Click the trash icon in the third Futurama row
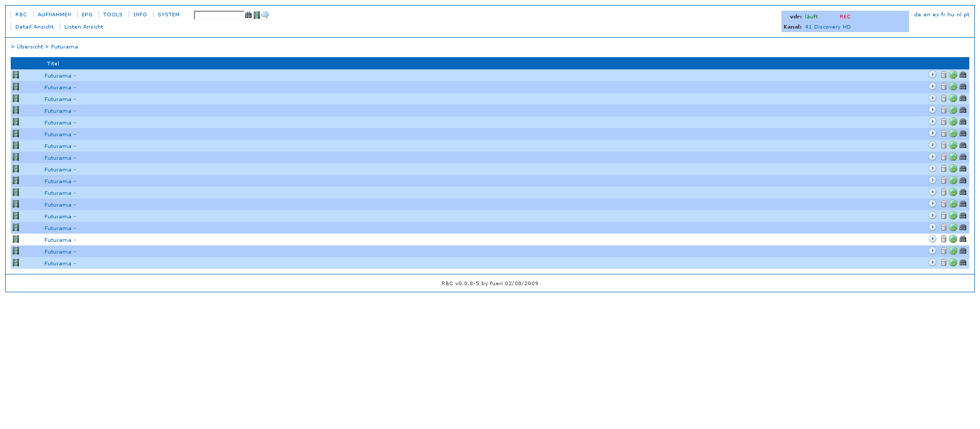Viewport: 980px width, 429px height. point(944,98)
